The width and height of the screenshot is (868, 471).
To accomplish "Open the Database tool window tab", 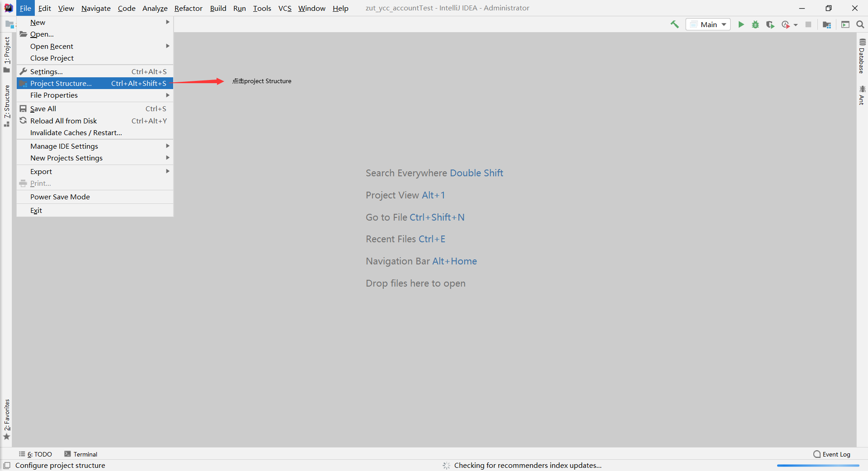I will pos(862,56).
